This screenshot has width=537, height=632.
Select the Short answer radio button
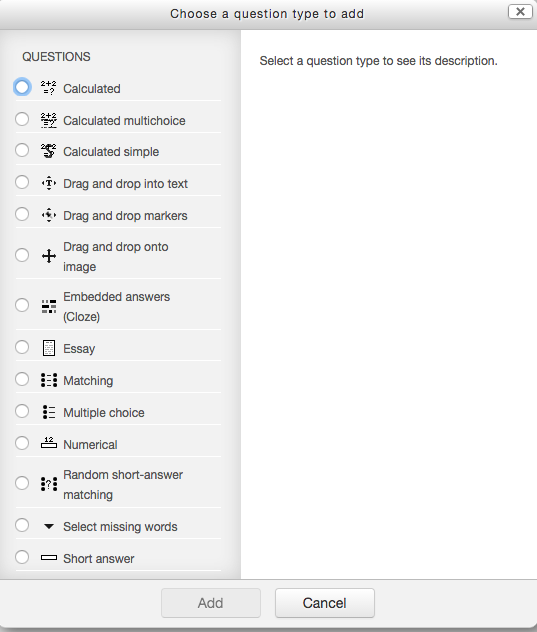coord(22,557)
